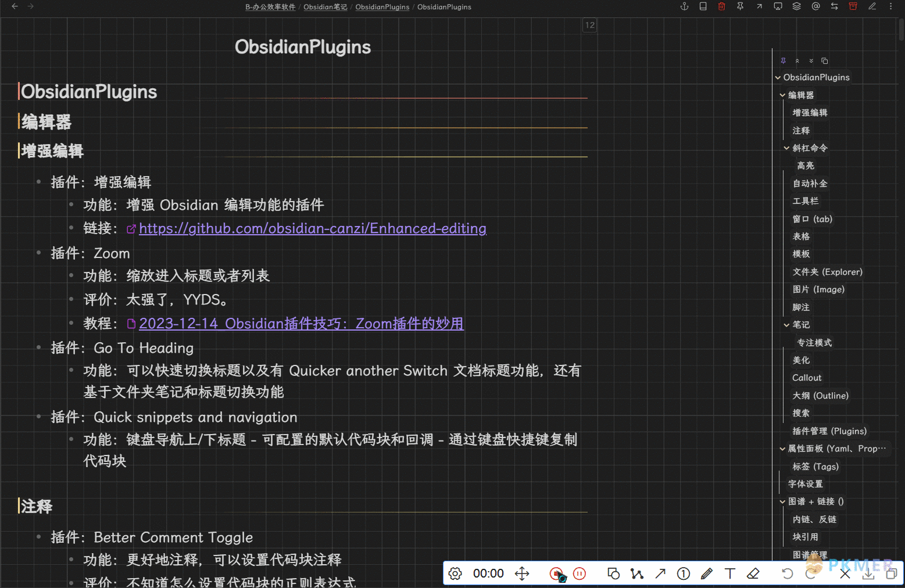
Task: Jump to 脚注 in outline
Action: point(801,307)
